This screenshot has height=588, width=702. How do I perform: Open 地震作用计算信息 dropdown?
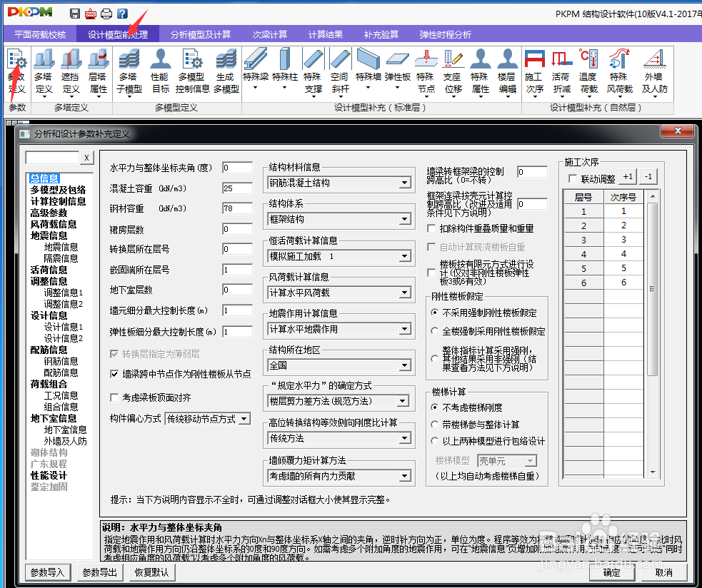pyautogui.click(x=339, y=330)
